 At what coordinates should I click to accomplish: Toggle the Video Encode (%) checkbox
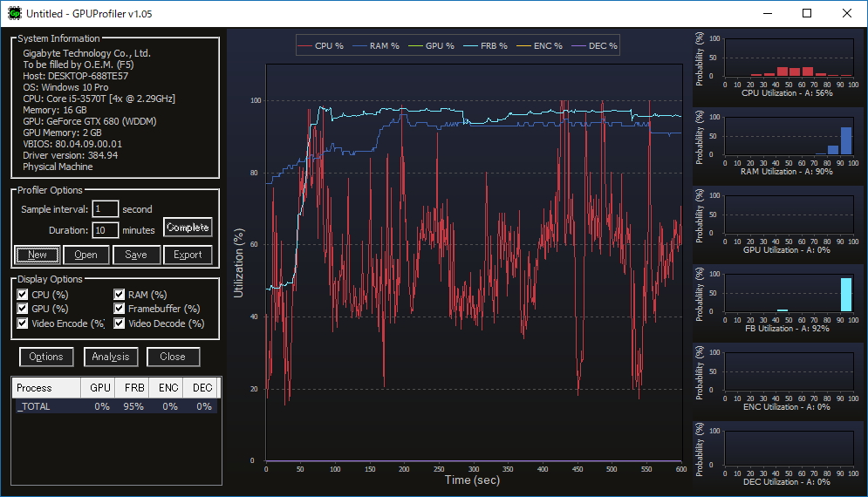pyautogui.click(x=22, y=323)
